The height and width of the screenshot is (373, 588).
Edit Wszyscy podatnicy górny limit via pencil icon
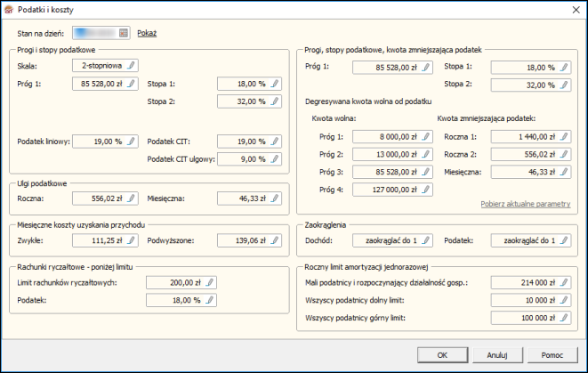[562, 318]
